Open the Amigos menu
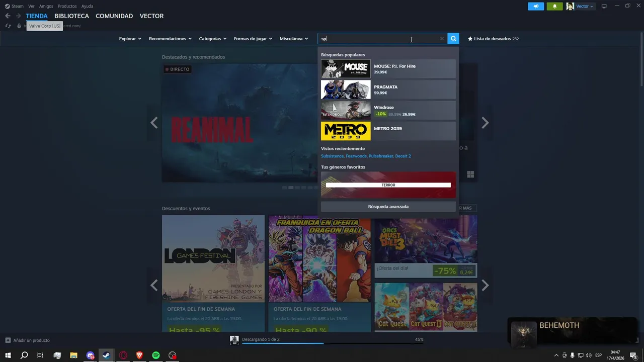The width and height of the screenshot is (644, 362). click(x=46, y=6)
